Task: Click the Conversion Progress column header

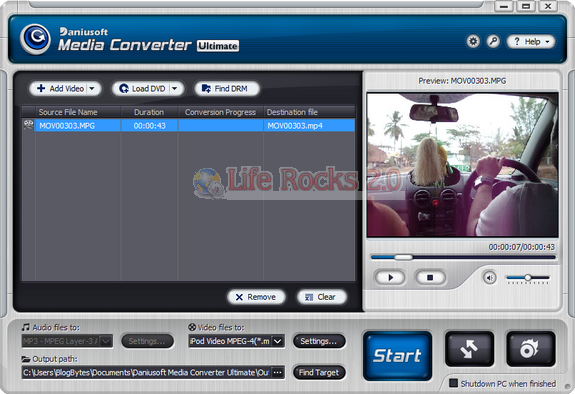Action: pos(220,112)
